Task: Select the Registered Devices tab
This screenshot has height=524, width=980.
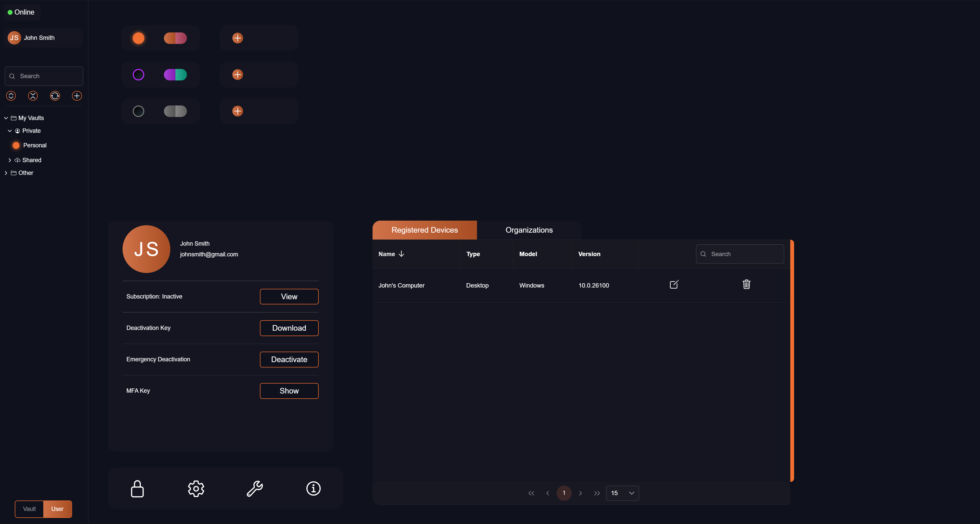Action: [425, 230]
